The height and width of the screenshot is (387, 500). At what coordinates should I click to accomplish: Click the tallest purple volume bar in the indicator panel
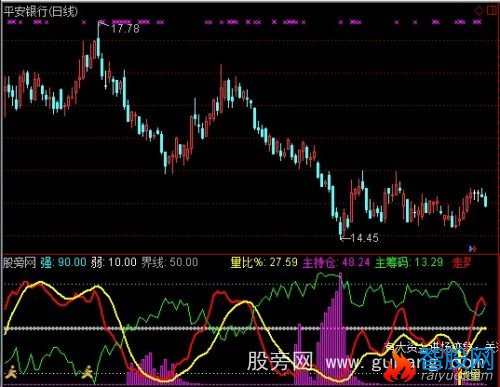point(340,328)
